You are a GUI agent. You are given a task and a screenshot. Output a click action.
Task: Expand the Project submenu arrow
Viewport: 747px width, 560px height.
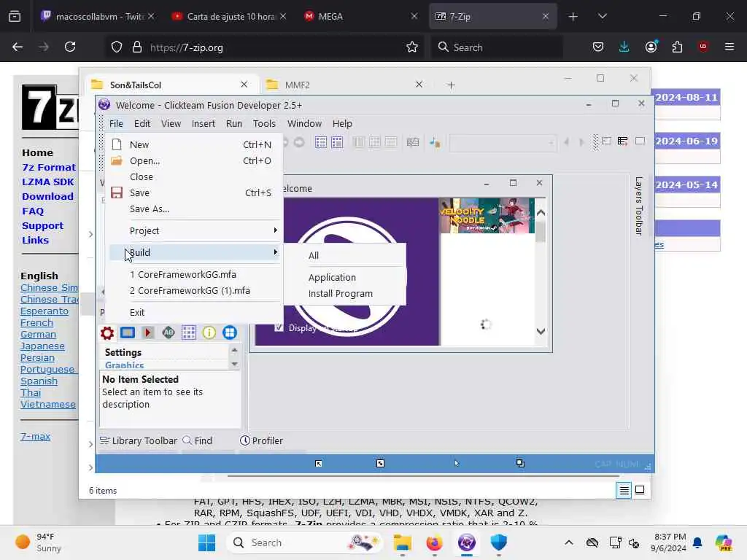275,230
